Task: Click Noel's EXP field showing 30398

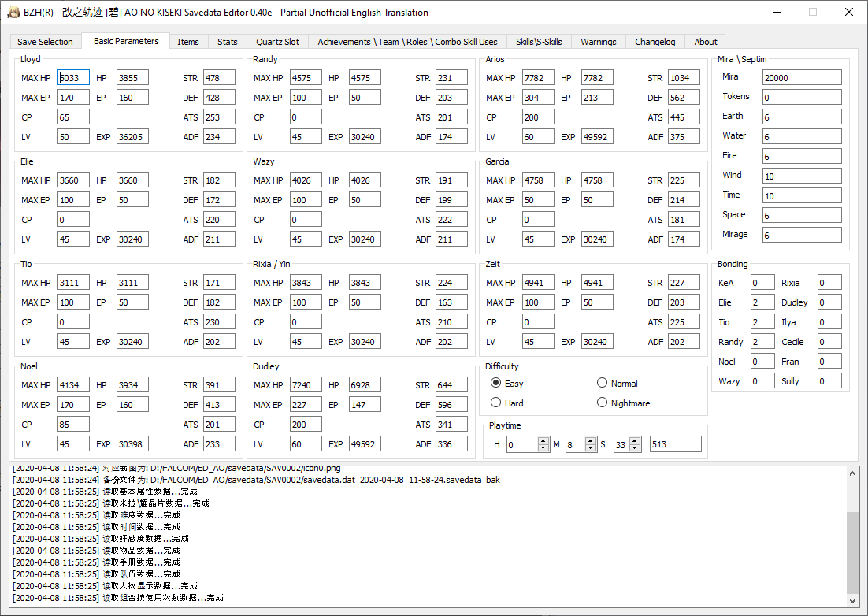Action: [x=132, y=443]
